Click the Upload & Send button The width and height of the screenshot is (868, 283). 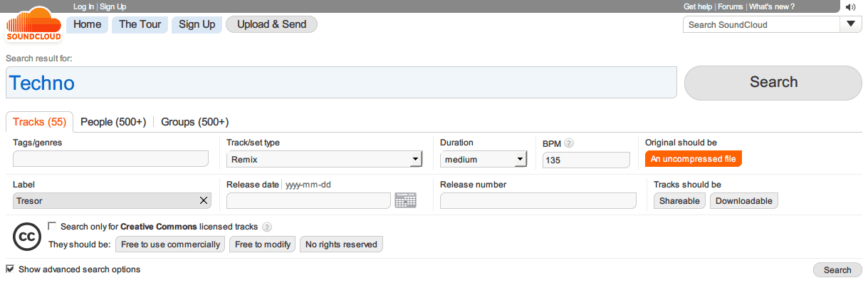point(271,24)
